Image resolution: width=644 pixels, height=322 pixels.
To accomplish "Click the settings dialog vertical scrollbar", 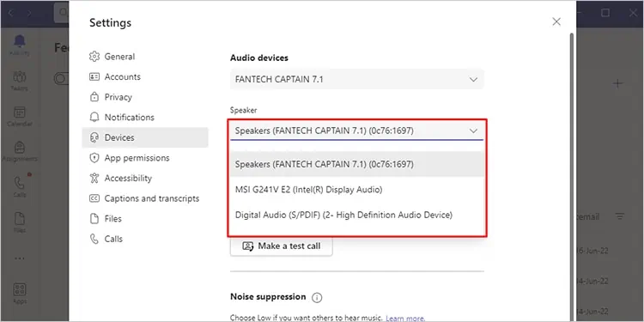I will coord(571,173).
